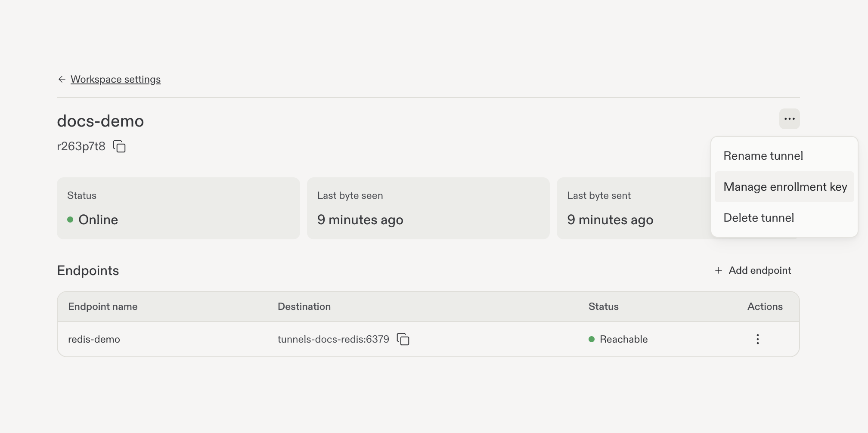Click the Last byte seen card
The width and height of the screenshot is (868, 433).
[x=428, y=208]
